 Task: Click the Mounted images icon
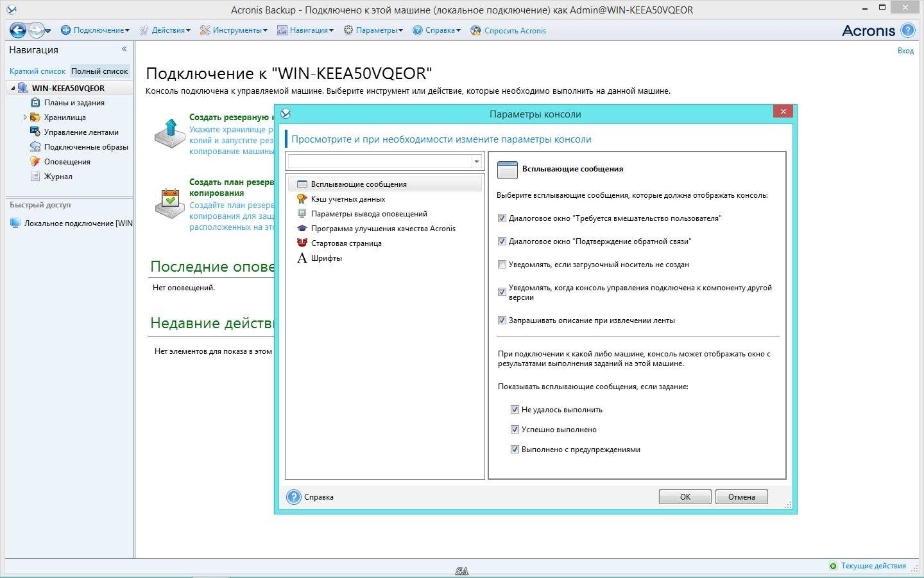pos(35,146)
